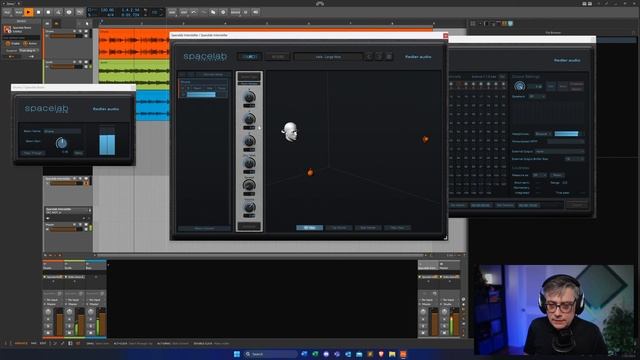The width and height of the screenshot is (640, 360).
Task: Select the blue audio clip in the arranger
Action: [x=153, y=105]
